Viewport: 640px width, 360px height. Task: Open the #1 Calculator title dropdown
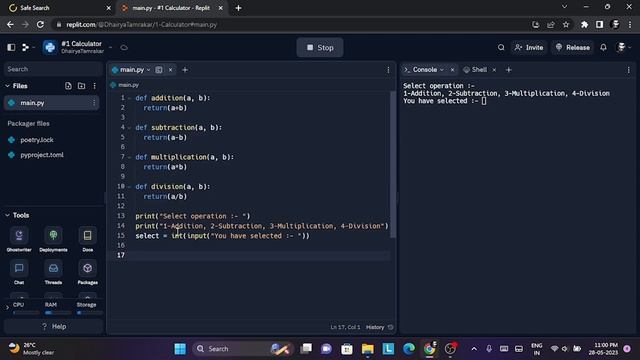pos(110,48)
